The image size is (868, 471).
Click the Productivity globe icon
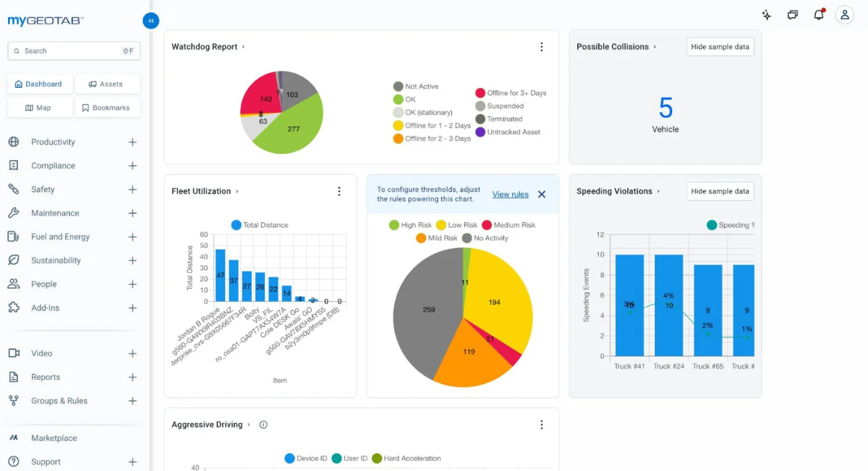(x=14, y=142)
